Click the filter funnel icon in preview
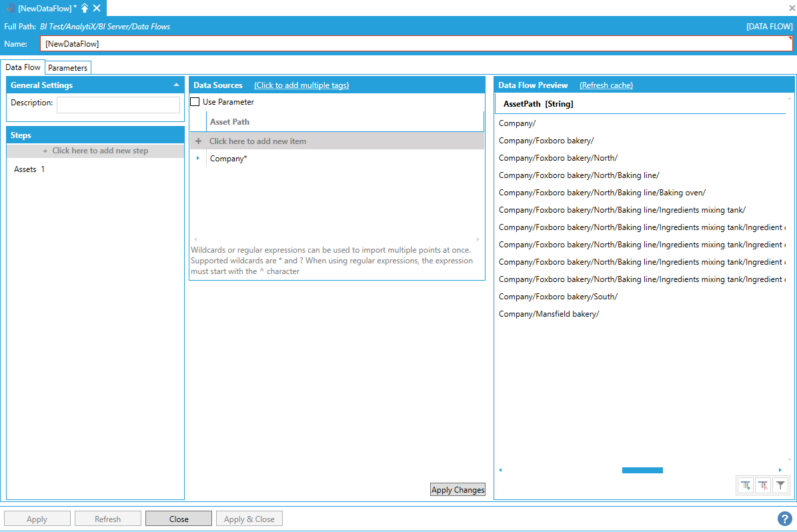Screen dimensions: 797x532 [780, 485]
